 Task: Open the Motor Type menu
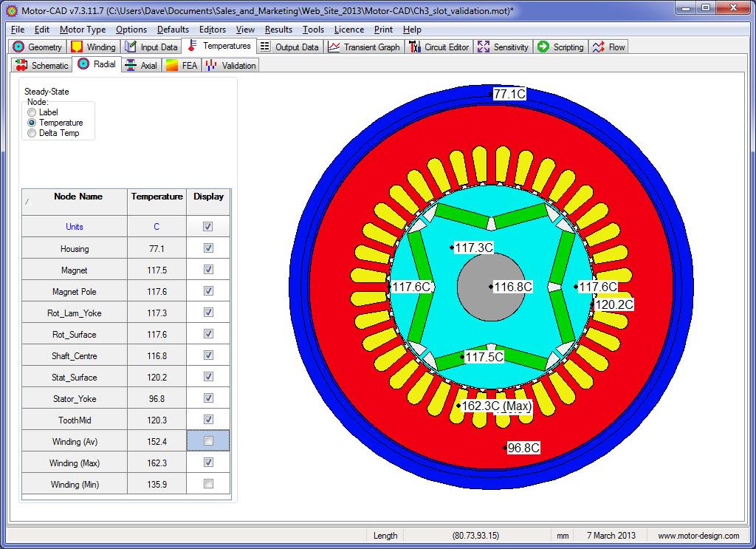[83, 30]
